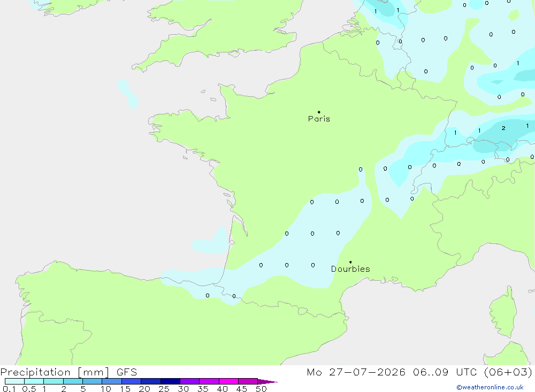Select the 2 mm light blue legend swatch
The width and height of the screenshot is (535, 392).
[73, 381]
